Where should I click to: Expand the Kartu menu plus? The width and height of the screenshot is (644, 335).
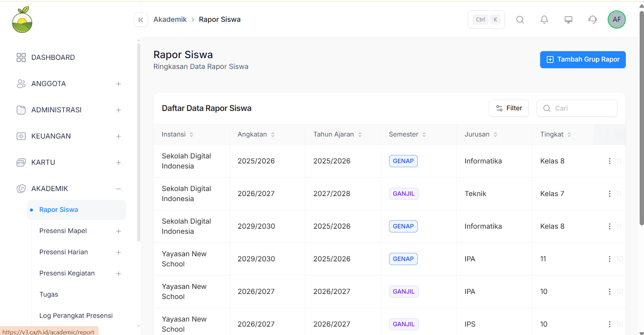(119, 163)
